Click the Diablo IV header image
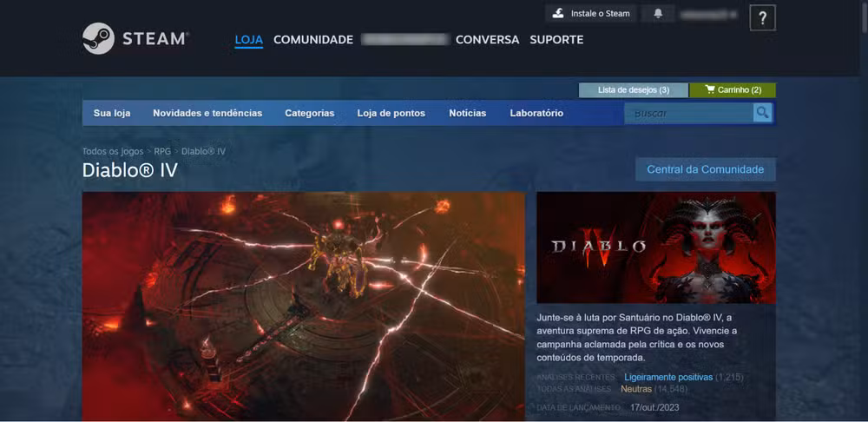This screenshot has width=868, height=422. click(656, 247)
